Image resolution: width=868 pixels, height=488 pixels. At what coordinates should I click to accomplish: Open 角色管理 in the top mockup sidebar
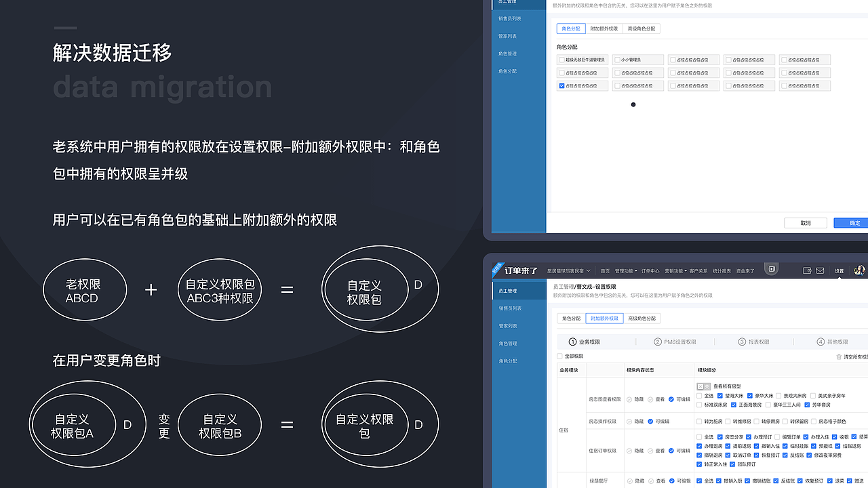pos(507,54)
